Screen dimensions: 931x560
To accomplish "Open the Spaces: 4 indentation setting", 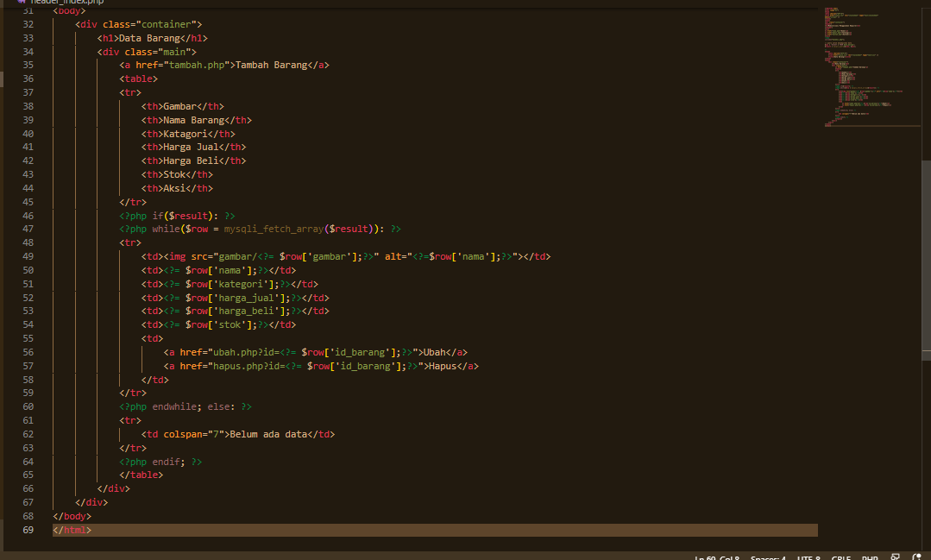I will coord(768,557).
